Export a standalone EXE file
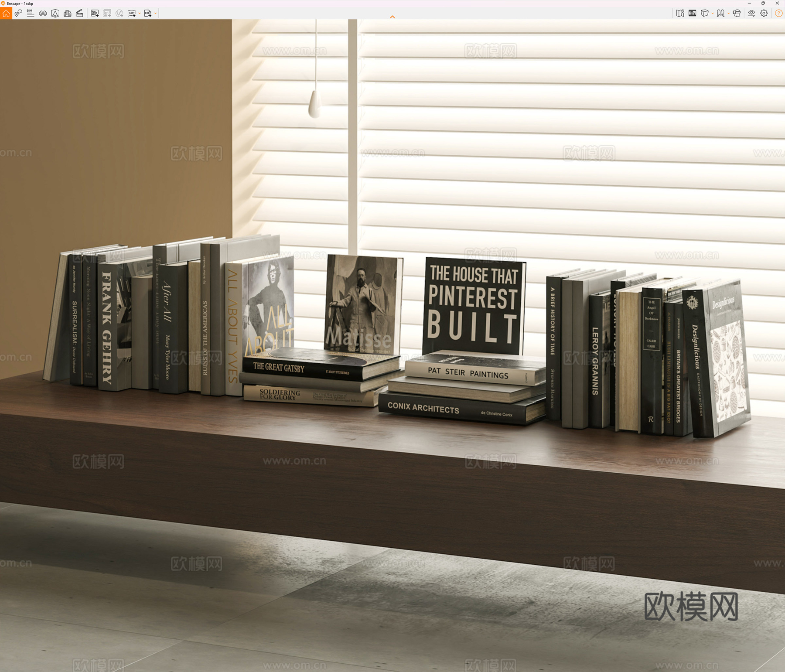785x672 pixels. pos(148,14)
